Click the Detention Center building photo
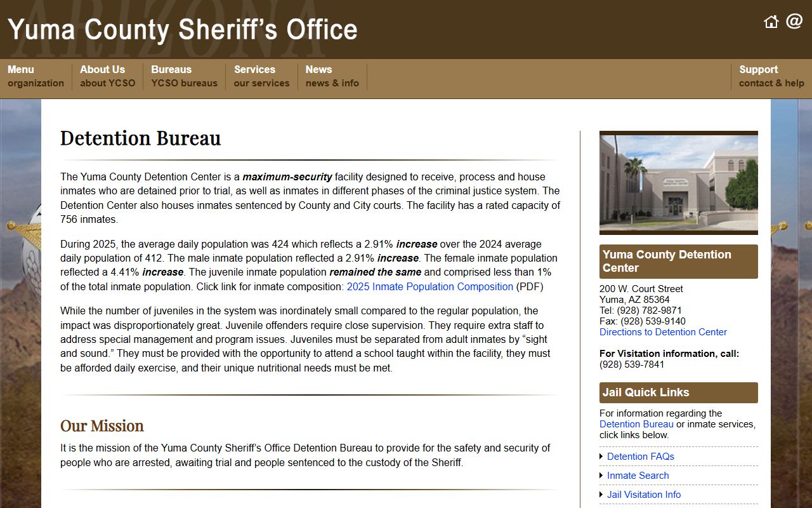This screenshot has height=508, width=812. (x=678, y=183)
